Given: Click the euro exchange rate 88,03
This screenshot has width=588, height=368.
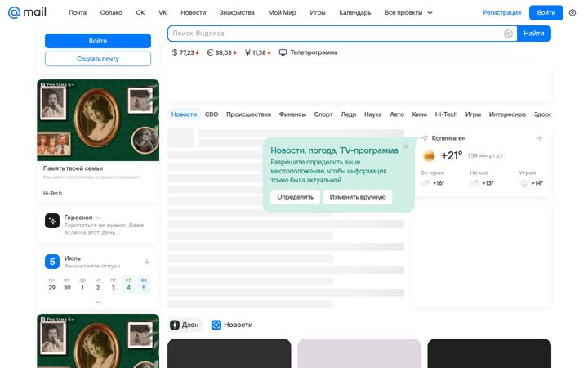Looking at the screenshot, I should coord(221,52).
